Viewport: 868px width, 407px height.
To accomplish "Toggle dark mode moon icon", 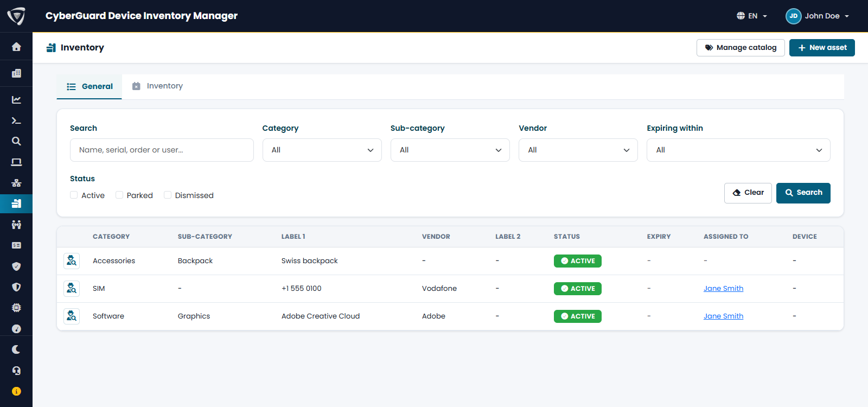I will (x=16, y=349).
